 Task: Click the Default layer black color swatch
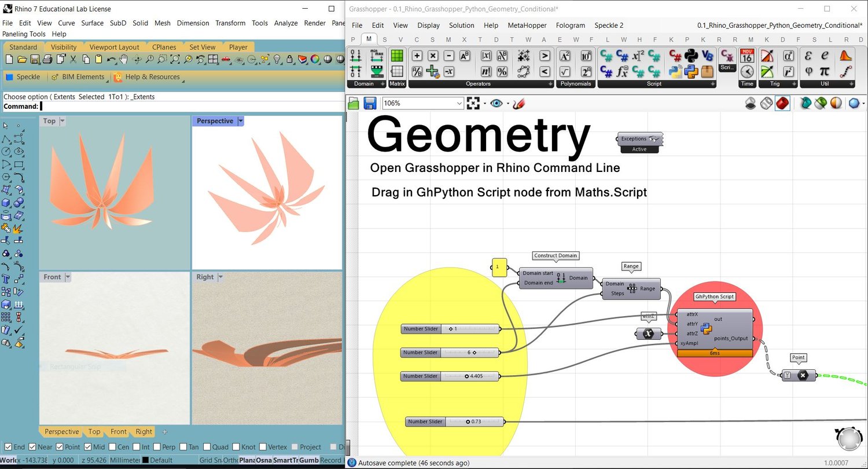[145, 460]
